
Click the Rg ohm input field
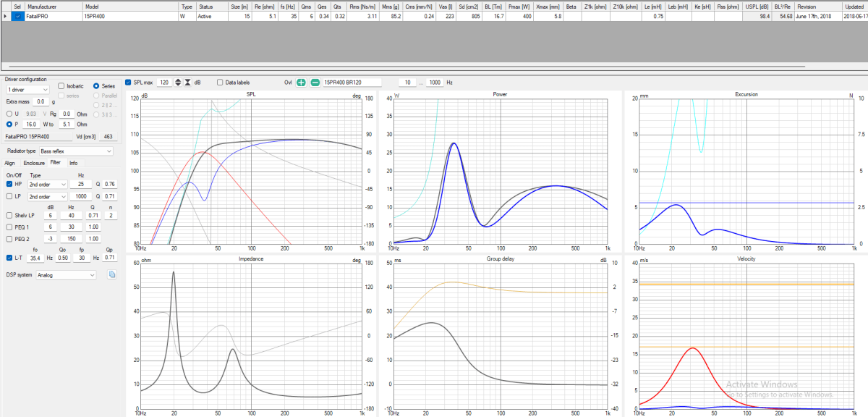(67, 114)
